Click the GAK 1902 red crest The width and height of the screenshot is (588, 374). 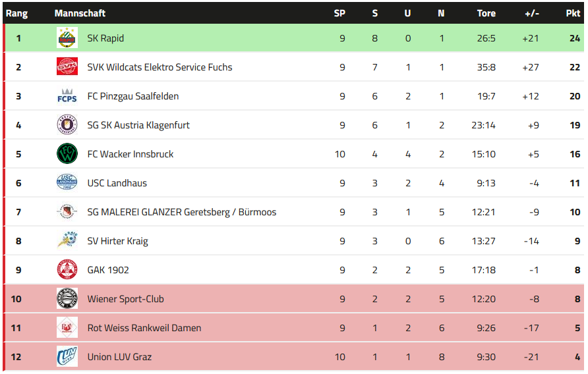coord(67,270)
